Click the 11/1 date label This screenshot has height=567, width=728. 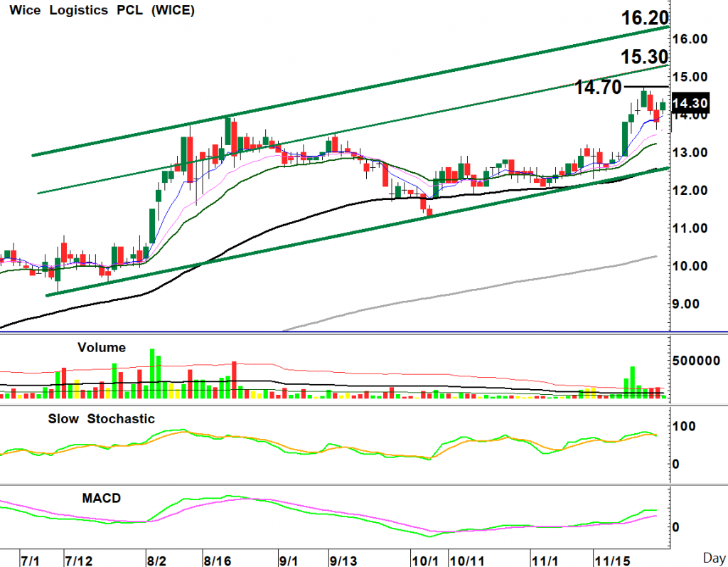545,561
